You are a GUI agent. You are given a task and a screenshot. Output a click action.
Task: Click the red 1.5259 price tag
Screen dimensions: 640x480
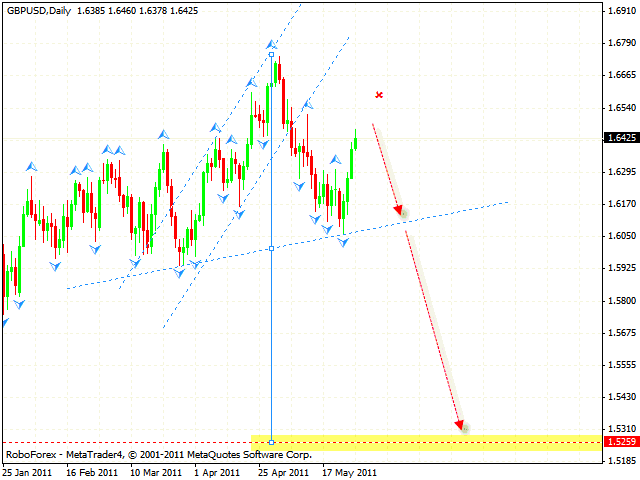pyautogui.click(x=620, y=441)
